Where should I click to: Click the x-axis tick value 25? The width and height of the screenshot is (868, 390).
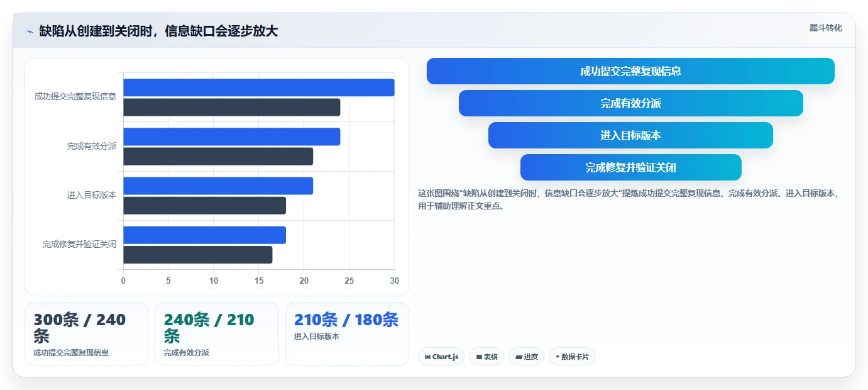pyautogui.click(x=349, y=281)
